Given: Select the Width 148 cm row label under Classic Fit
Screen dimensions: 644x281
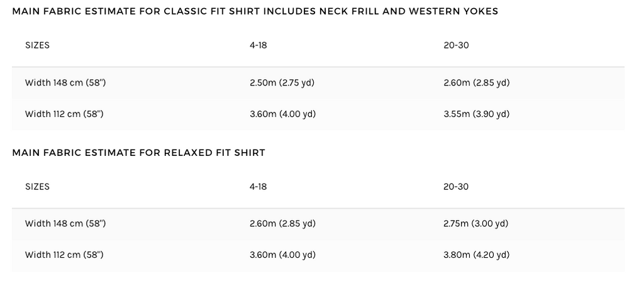Looking at the screenshot, I should [65, 82].
